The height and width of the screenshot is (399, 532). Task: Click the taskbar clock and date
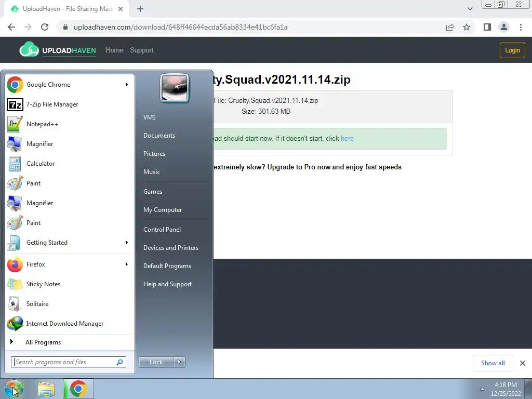click(506, 389)
